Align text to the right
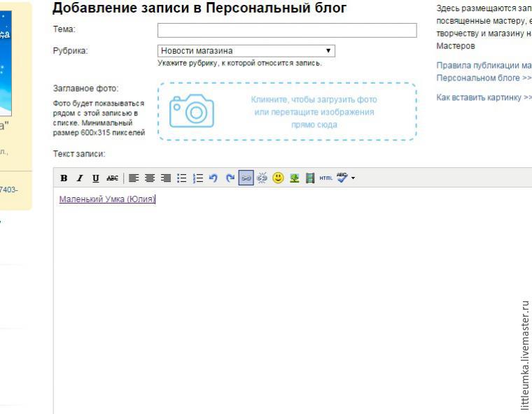532x414 pixels. [166, 178]
